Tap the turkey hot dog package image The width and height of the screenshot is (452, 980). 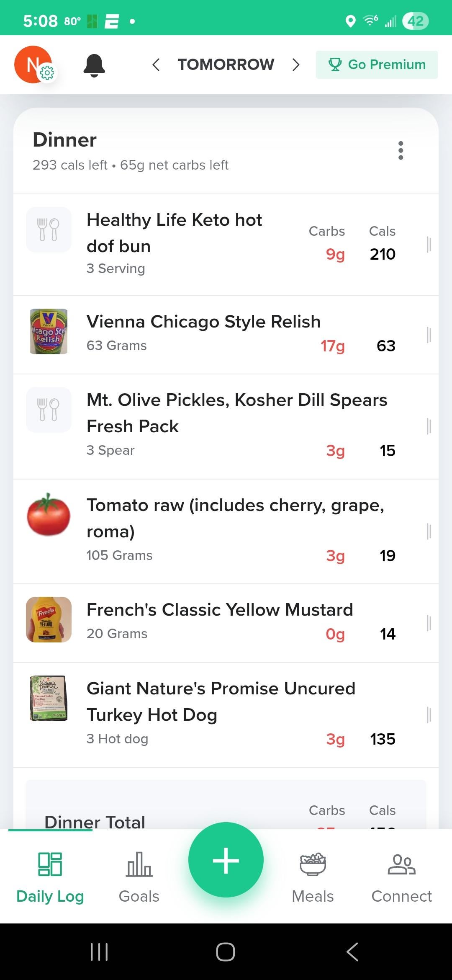pos(49,698)
